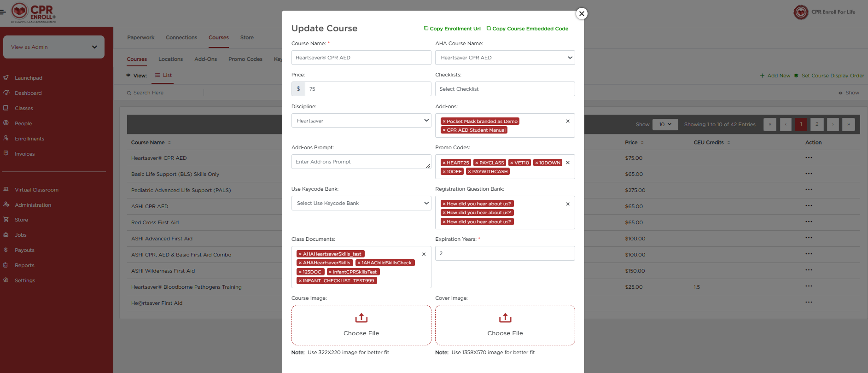Choose a file for Cover Image

pyautogui.click(x=505, y=325)
